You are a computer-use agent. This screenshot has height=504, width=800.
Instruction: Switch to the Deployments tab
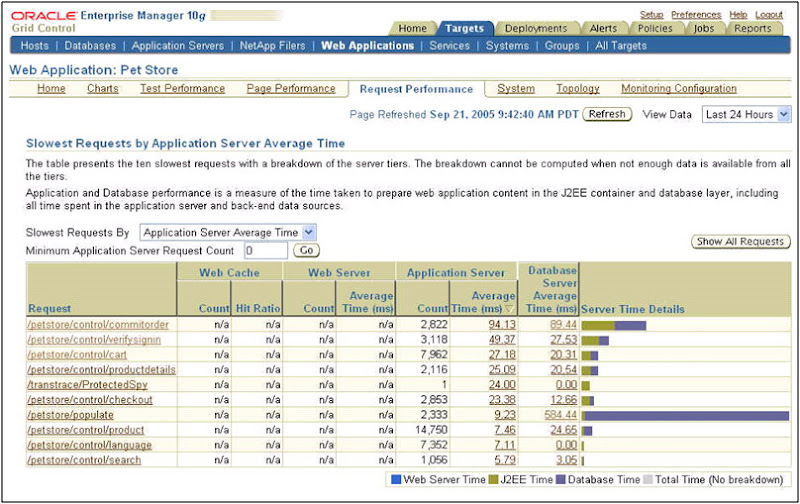(x=536, y=29)
